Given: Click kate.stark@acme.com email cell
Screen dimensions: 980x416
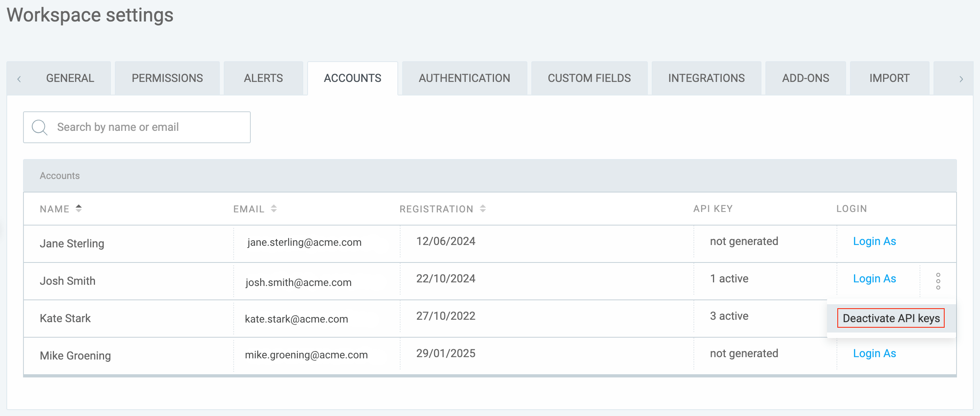Looking at the screenshot, I should coord(296,319).
